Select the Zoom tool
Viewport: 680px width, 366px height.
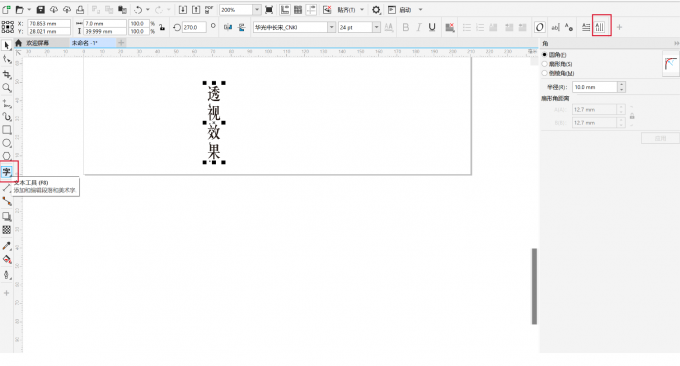(7, 88)
